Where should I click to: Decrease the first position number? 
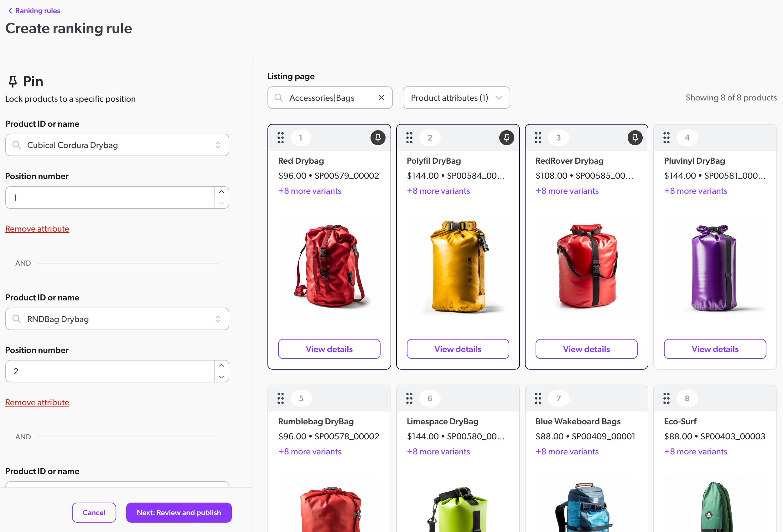[x=221, y=203]
